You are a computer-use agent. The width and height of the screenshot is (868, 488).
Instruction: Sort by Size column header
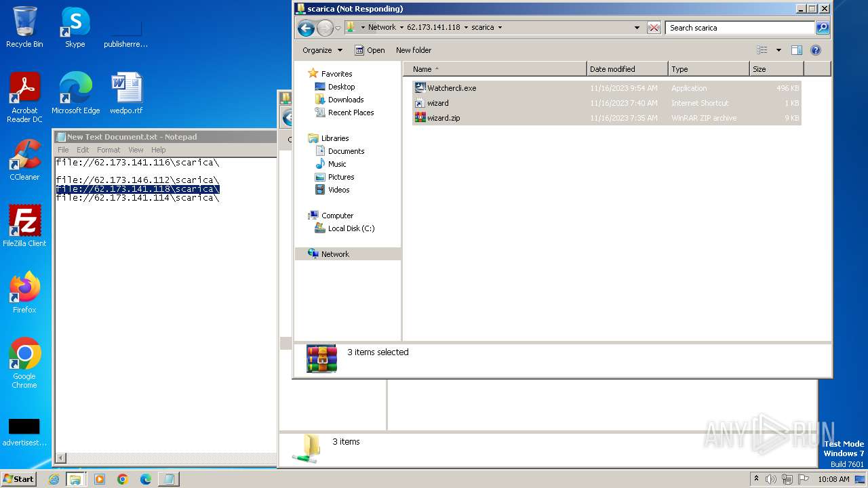[x=776, y=69]
